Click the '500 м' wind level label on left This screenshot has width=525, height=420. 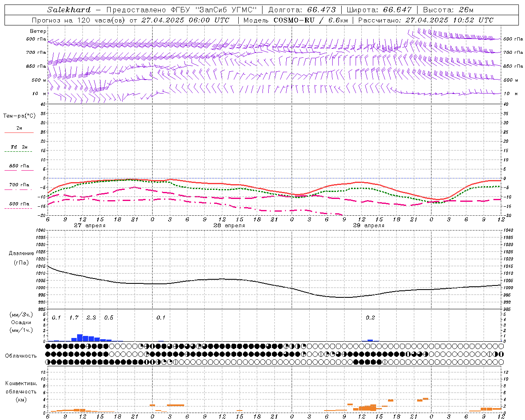click(x=39, y=80)
